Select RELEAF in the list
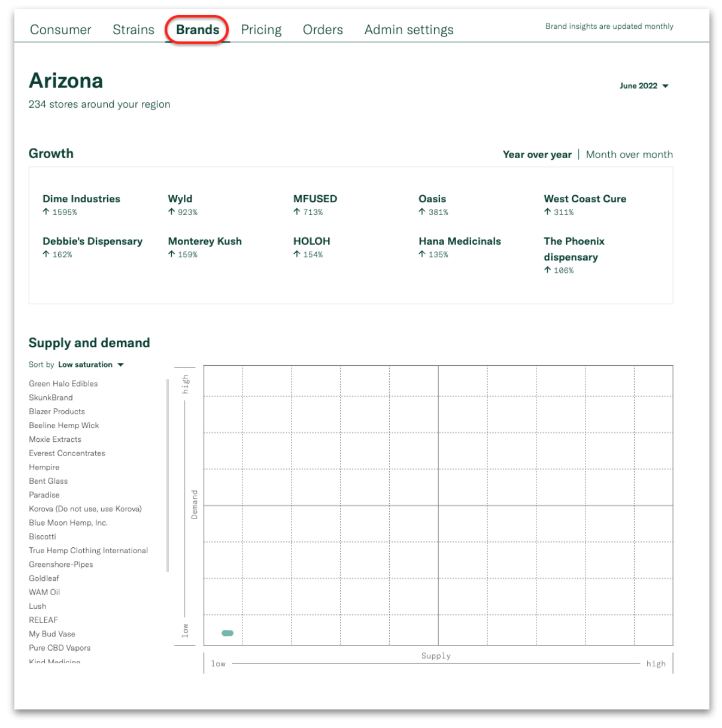 pos(44,620)
